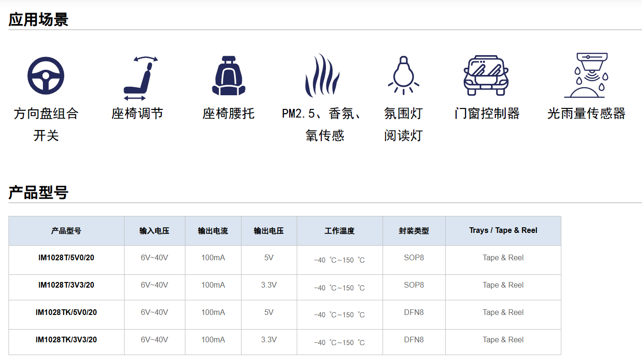
Task: Select model IM1028TK/5V0/20
Action: 66,313
